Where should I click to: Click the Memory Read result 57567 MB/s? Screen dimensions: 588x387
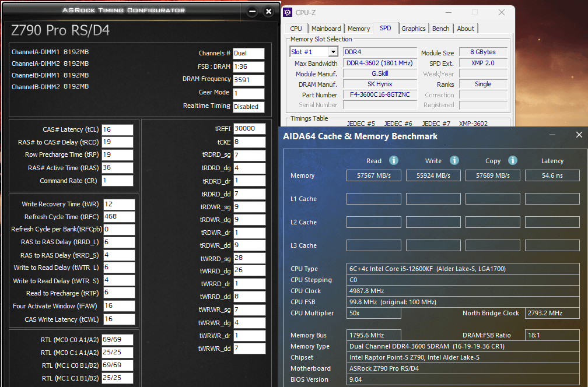point(374,175)
